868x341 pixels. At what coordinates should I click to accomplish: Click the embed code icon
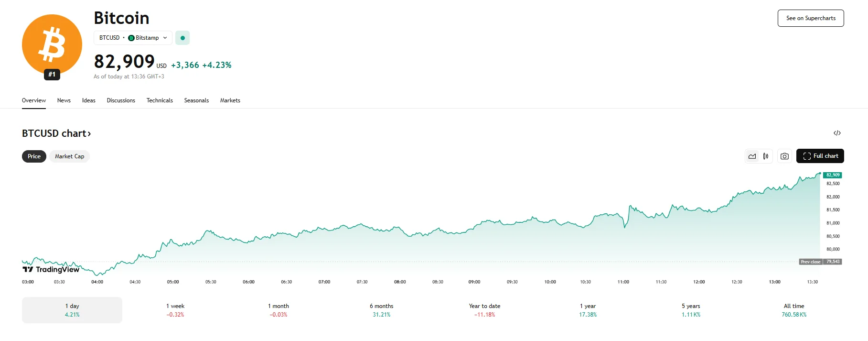(837, 133)
